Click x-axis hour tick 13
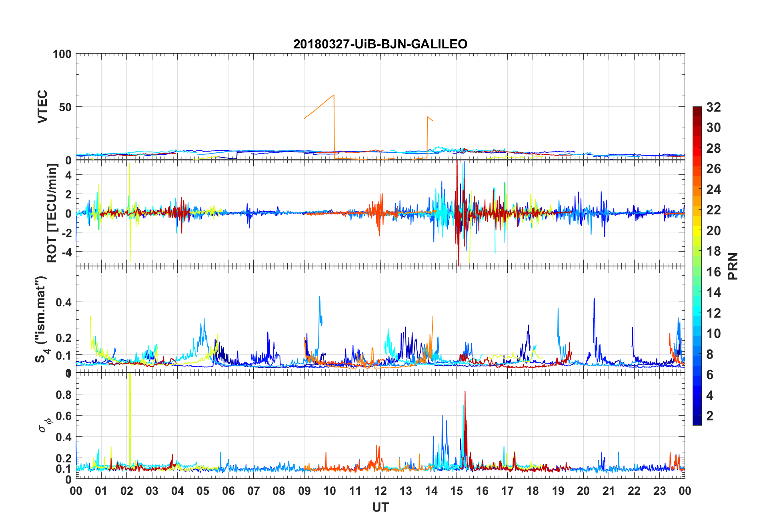The width and height of the screenshot is (761, 532). [406, 491]
